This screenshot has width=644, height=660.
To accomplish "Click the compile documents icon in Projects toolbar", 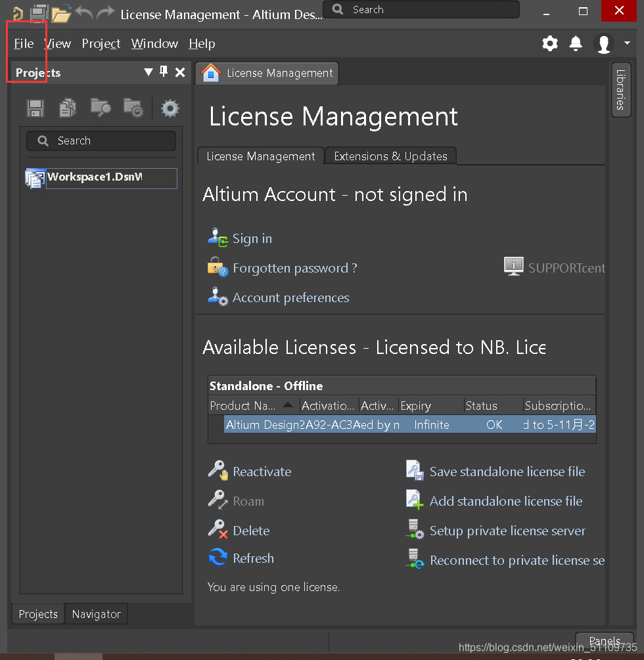I will tap(68, 108).
